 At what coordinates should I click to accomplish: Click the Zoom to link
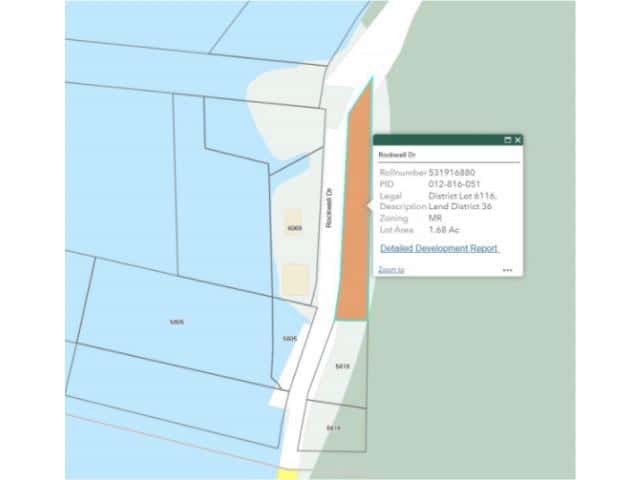click(x=391, y=270)
